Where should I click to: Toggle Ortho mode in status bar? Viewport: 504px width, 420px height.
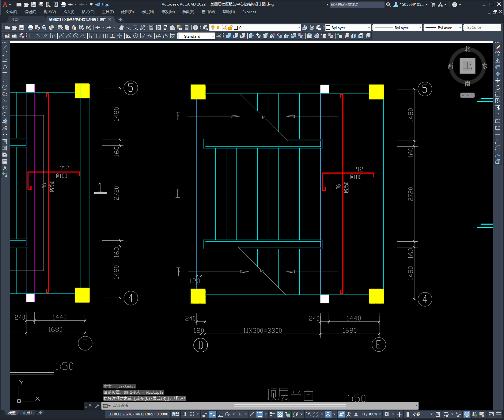[220, 414]
